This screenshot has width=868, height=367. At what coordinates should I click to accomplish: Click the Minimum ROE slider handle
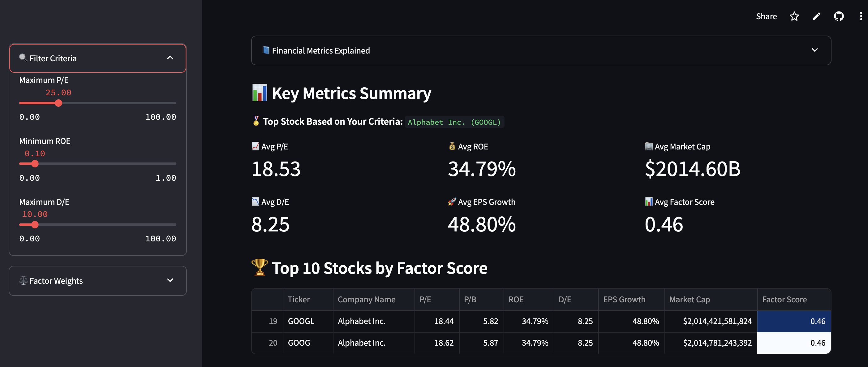(35, 164)
